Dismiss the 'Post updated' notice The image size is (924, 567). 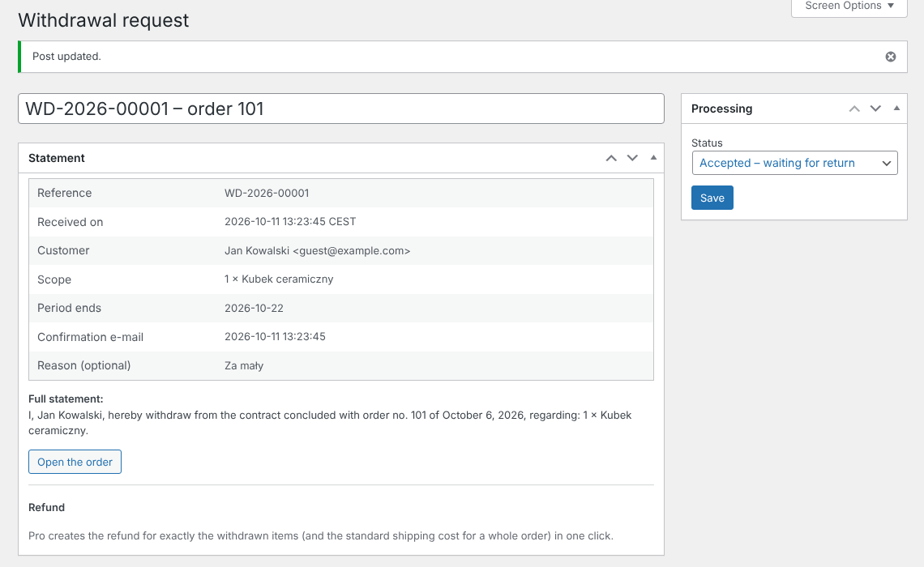(891, 57)
